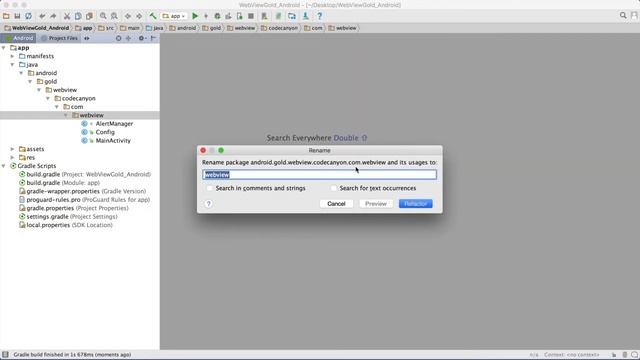Click the Save All toolbar icon
The width and height of the screenshot is (640, 360).
coord(17,16)
